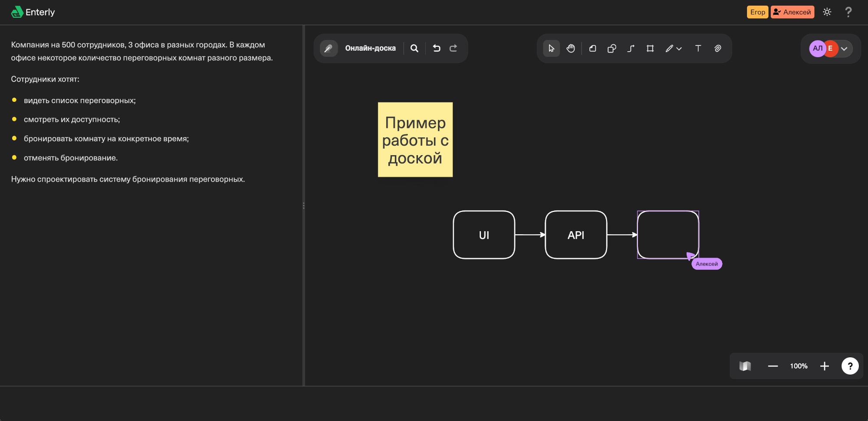Open the pen/edit board icon
Image resolution: width=868 pixels, height=421 pixels.
[329, 49]
